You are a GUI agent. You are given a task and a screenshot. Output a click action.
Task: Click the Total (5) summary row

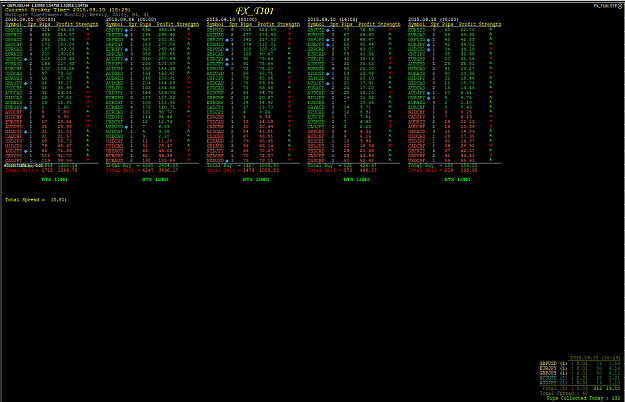click(x=581, y=388)
